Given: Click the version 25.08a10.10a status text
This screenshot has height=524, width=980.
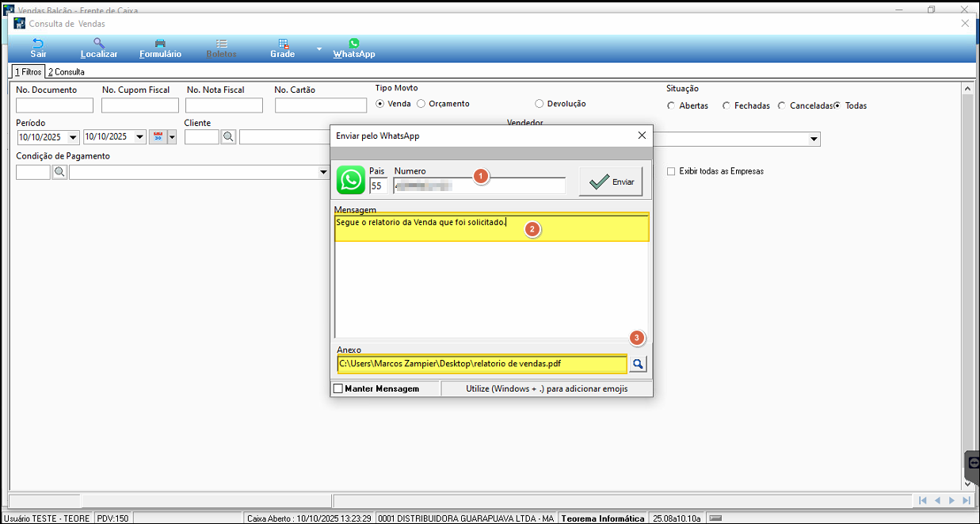Looking at the screenshot, I should click(x=677, y=518).
